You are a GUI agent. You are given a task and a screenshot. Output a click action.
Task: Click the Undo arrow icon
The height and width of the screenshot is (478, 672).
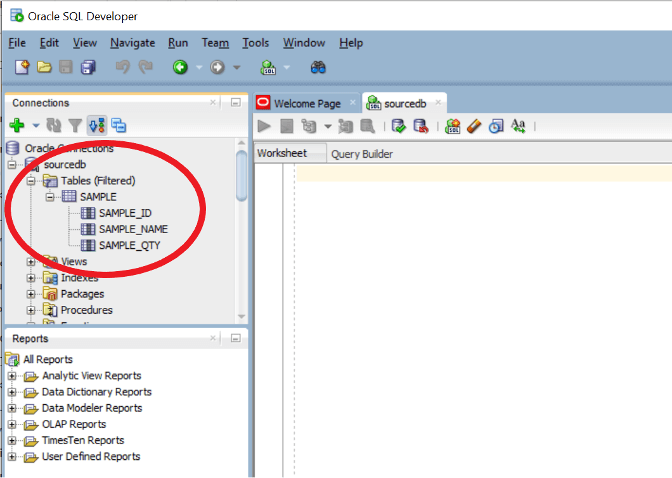click(123, 67)
